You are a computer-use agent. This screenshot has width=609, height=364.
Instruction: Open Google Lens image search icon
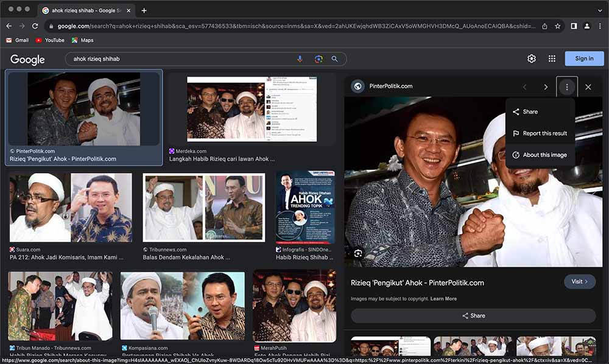[x=318, y=59]
